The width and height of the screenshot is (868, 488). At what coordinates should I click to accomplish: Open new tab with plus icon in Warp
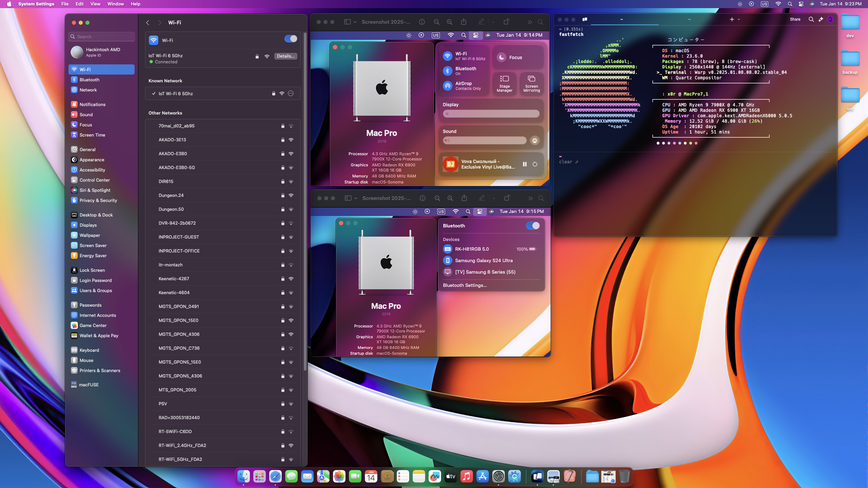click(732, 19)
